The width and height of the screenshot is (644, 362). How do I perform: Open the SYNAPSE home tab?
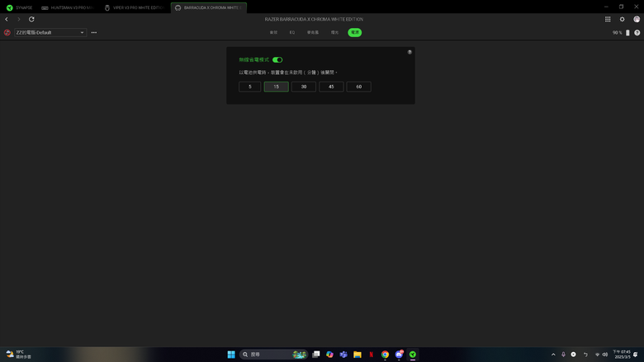point(19,7)
